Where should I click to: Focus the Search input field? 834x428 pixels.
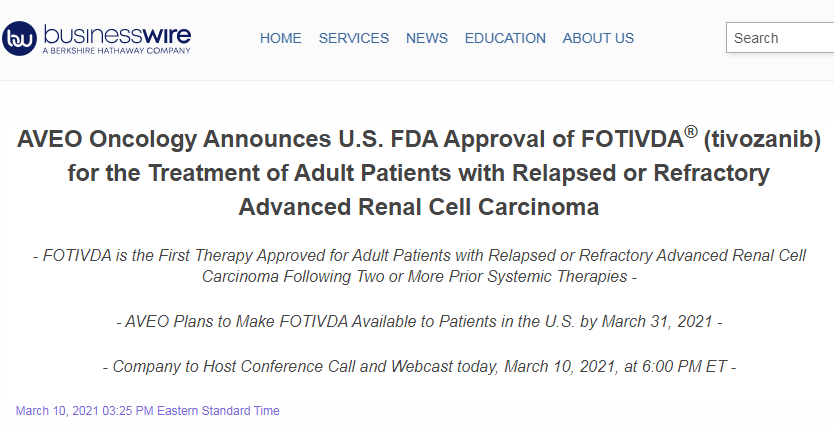click(x=780, y=38)
